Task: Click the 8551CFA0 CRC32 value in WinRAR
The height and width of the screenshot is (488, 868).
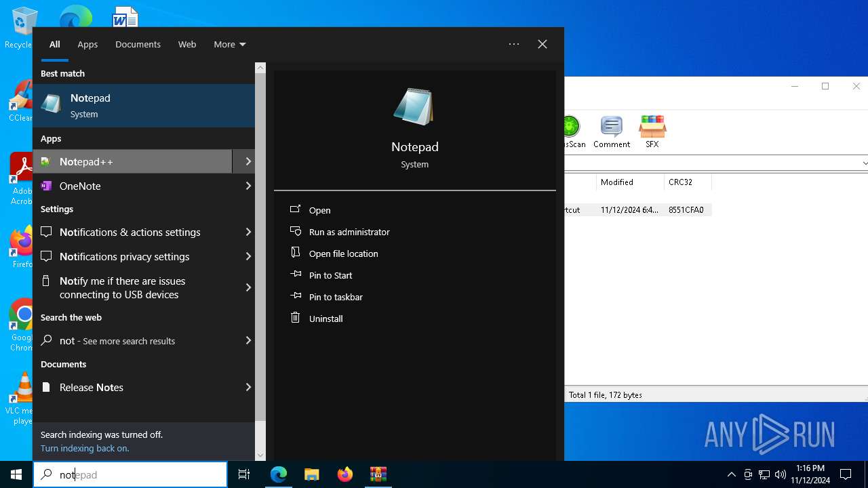Action: [686, 210]
